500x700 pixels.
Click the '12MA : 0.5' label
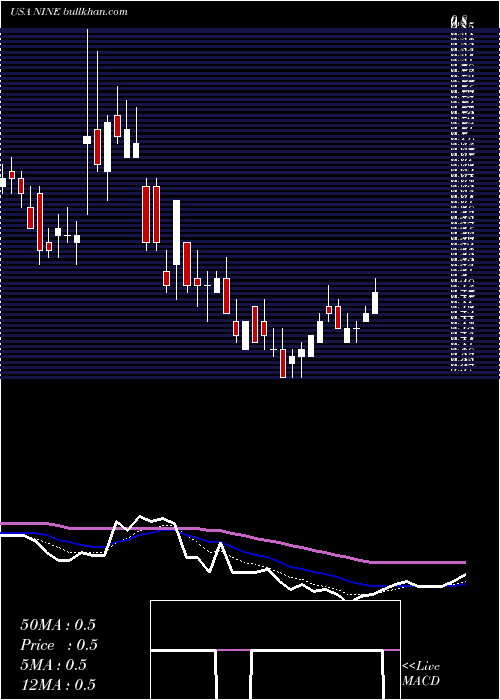pyautogui.click(x=58, y=684)
